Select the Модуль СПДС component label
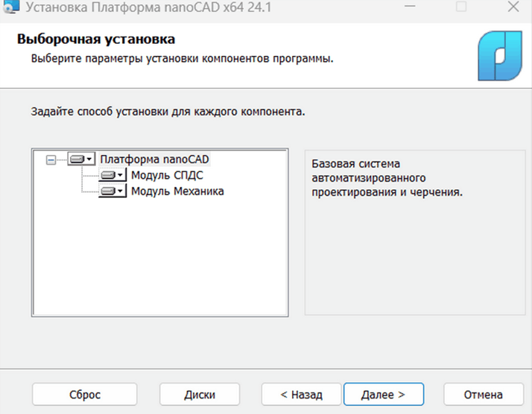The height and width of the screenshot is (414, 532). (167, 175)
